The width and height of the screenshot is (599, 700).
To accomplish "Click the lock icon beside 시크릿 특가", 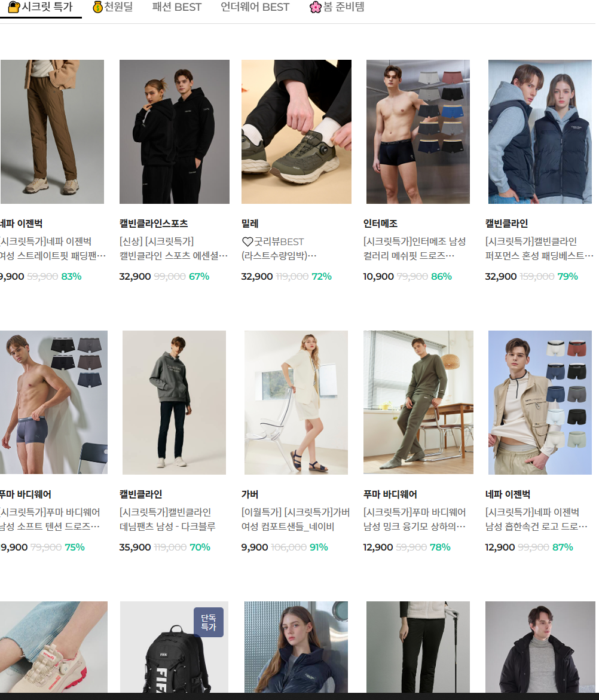I will tap(14, 7).
